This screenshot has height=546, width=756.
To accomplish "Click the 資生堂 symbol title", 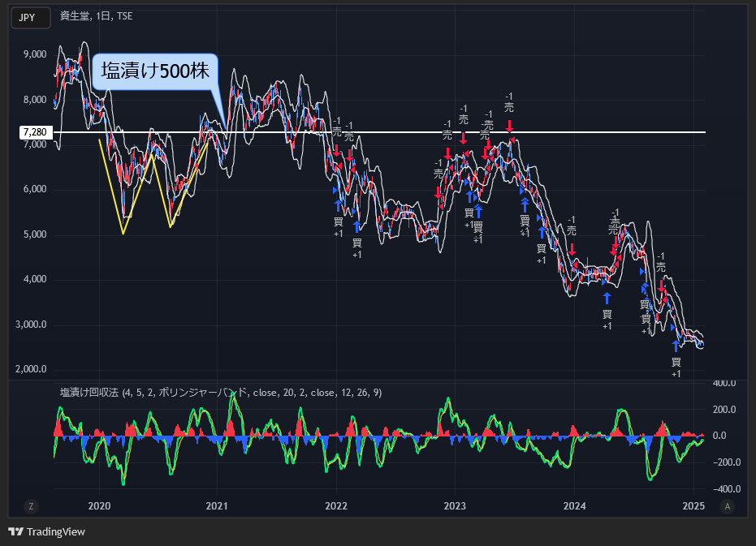I will click(x=75, y=16).
